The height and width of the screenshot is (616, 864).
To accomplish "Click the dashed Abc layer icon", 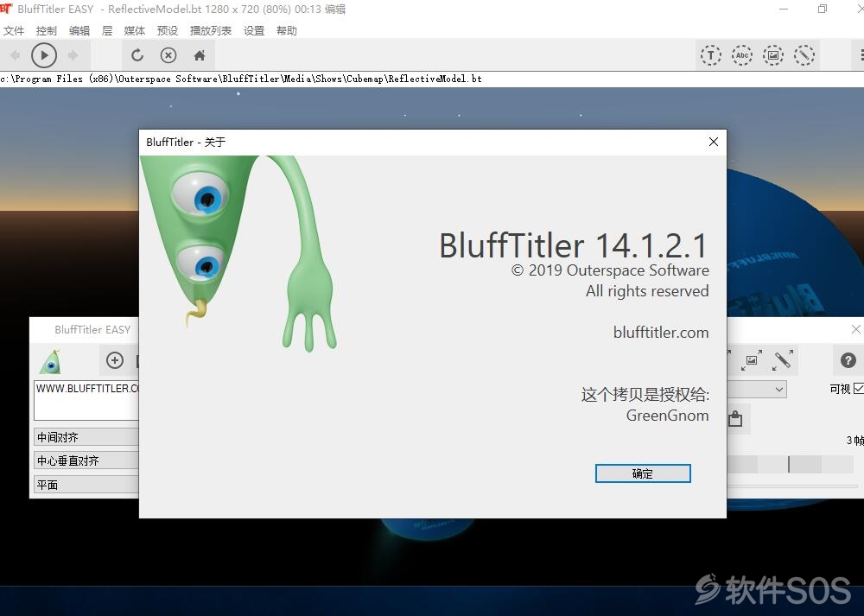I will [742, 55].
